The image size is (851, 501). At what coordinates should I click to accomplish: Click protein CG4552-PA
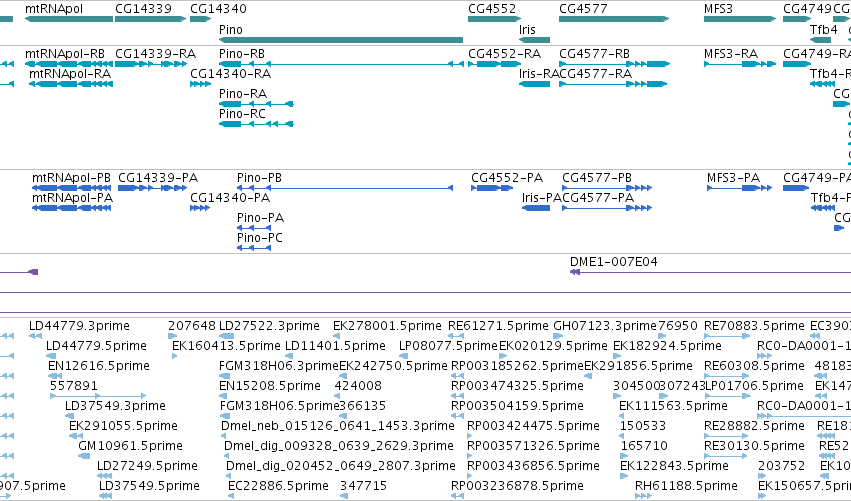[x=507, y=178]
